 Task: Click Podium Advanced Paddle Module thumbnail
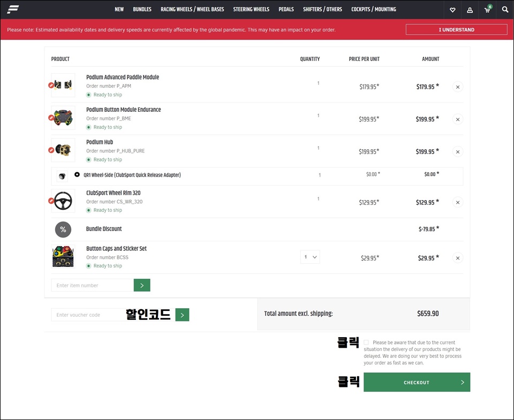tap(63, 85)
